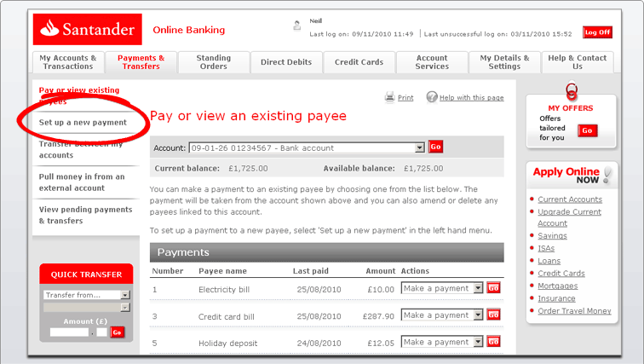Select Pull money in from an external account
Screen dimensions: 644x364
[x=82, y=182]
